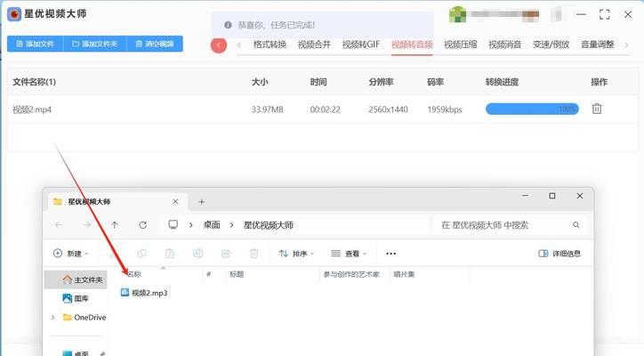Open the 排序 sort dropdown
The image size is (644, 356).
point(296,254)
